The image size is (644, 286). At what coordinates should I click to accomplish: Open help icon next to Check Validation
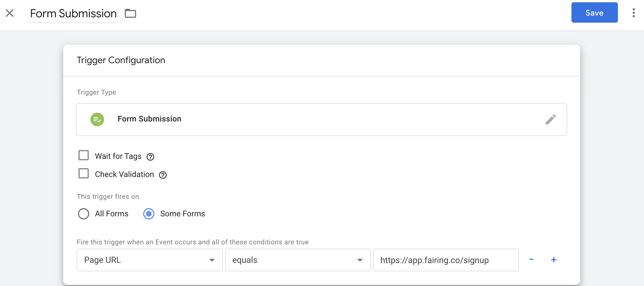163,175
